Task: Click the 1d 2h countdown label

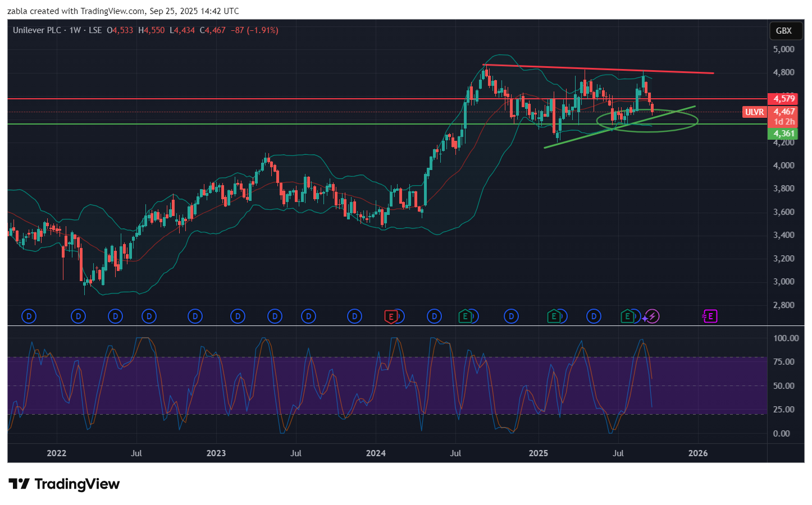Action: pyautogui.click(x=784, y=122)
